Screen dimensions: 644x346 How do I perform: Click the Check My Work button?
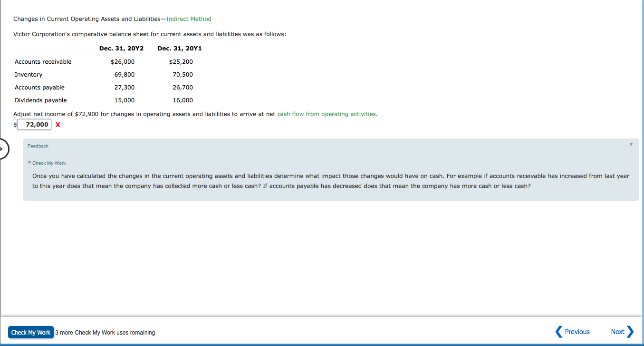tap(30, 332)
